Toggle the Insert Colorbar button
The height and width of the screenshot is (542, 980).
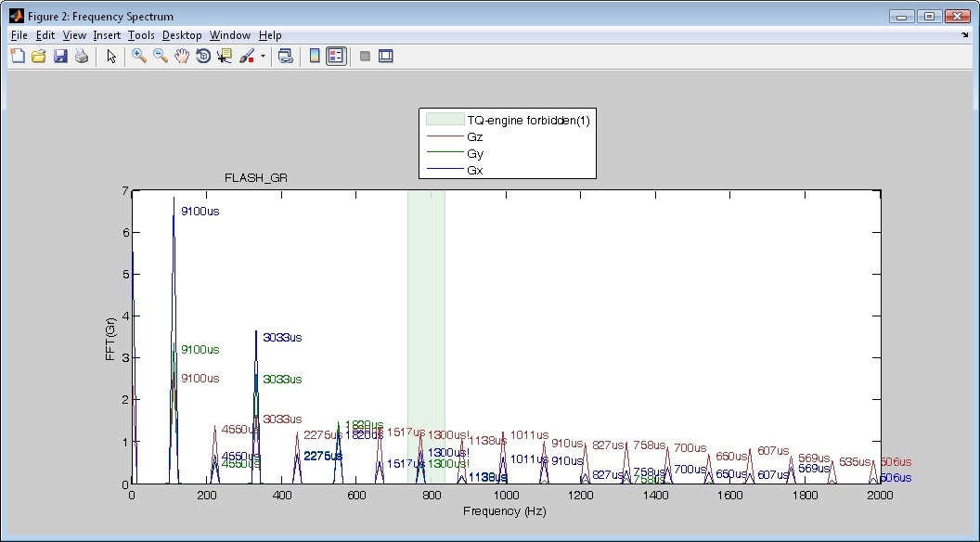315,56
